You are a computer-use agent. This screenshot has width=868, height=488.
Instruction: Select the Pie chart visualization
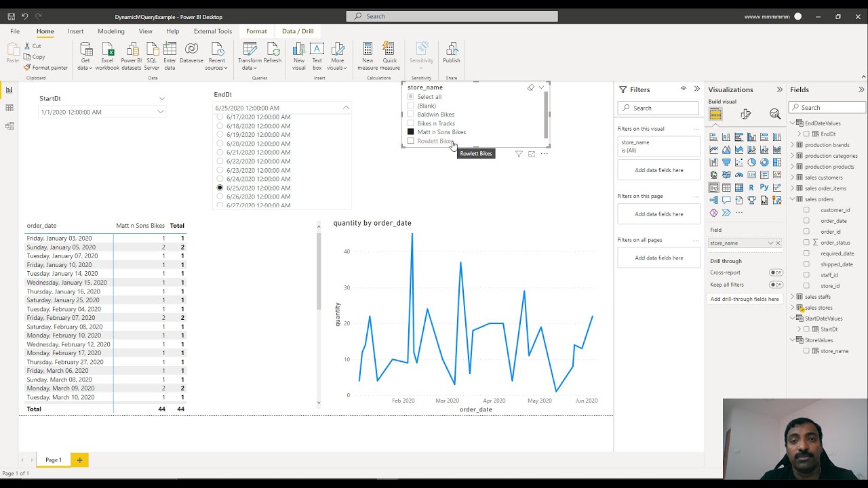tap(752, 162)
